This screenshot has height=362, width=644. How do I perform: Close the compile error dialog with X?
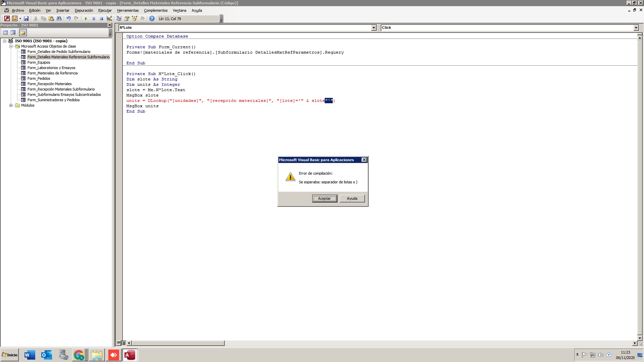tap(364, 160)
